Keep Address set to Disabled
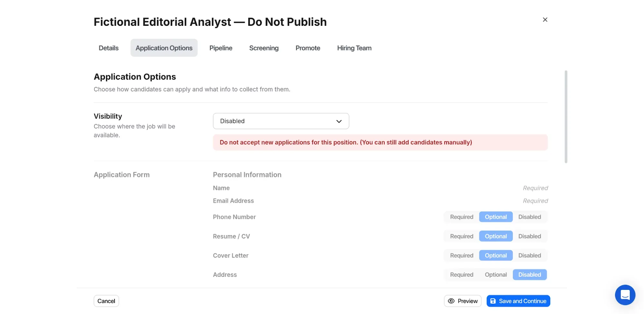 [529, 275]
